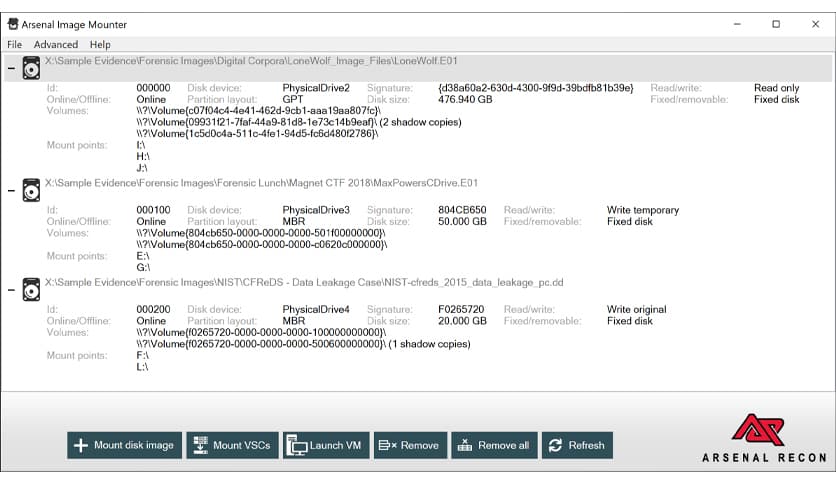This screenshot has width=836, height=484.
Task: Click the volume with 1 shadow copies
Action: point(303,344)
